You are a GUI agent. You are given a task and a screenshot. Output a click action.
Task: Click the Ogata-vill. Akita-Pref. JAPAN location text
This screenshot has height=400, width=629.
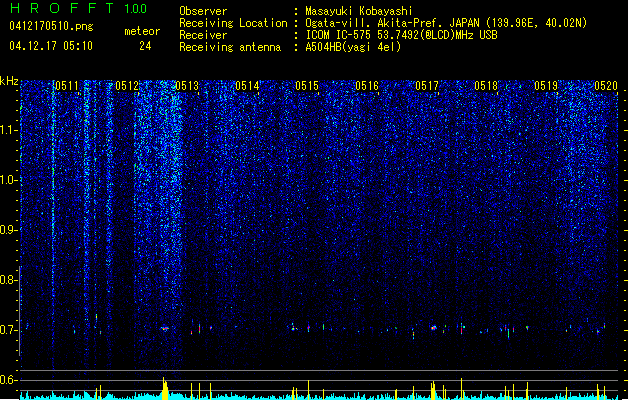446,23
